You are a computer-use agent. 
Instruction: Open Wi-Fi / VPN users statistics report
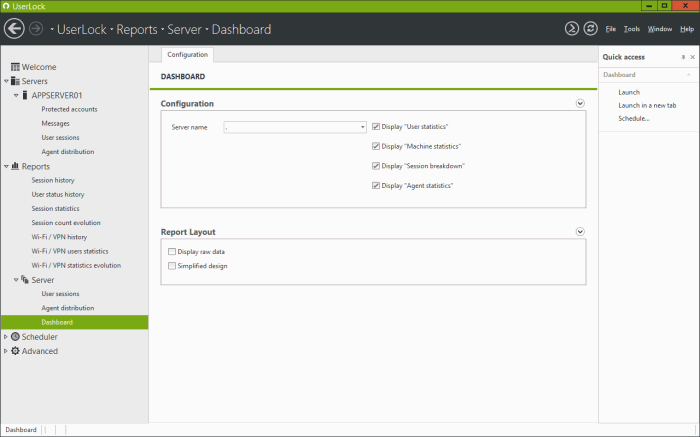point(70,251)
